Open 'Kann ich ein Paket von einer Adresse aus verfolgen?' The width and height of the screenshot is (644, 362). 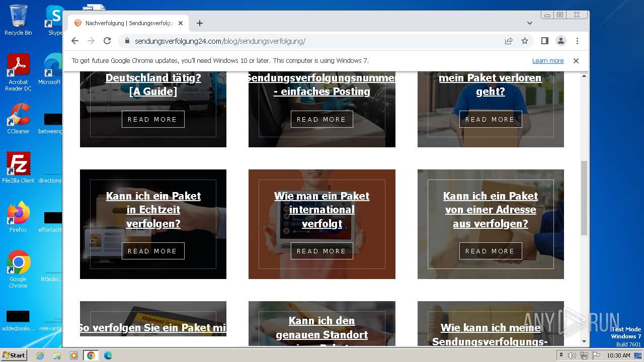click(x=491, y=210)
